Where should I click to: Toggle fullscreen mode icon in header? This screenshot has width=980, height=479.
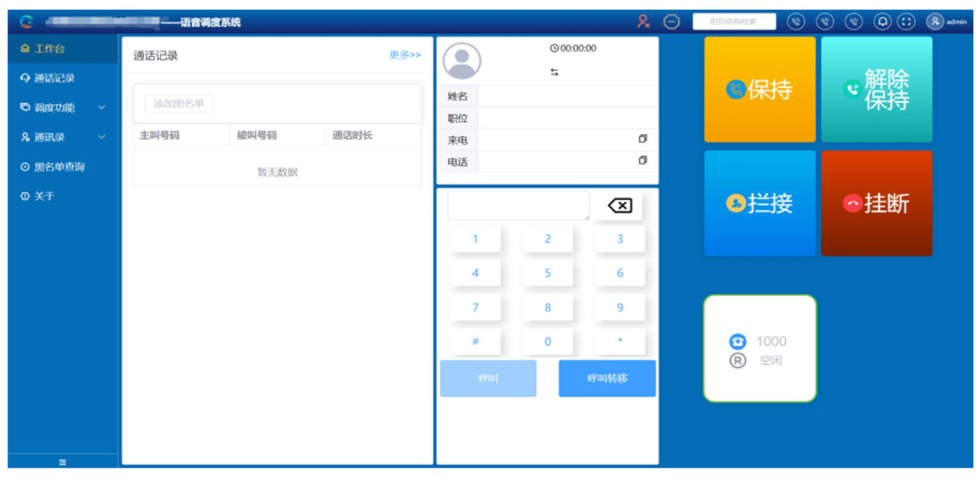[906, 22]
